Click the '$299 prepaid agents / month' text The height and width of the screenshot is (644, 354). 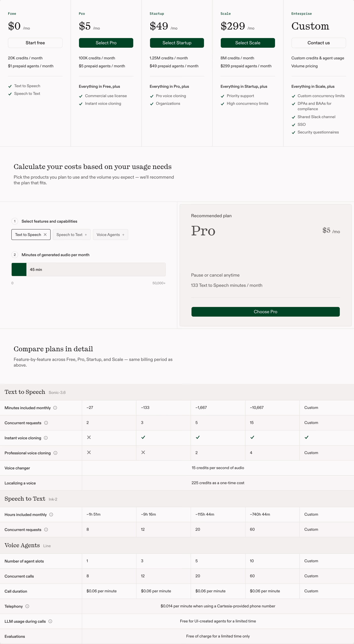[x=246, y=66]
